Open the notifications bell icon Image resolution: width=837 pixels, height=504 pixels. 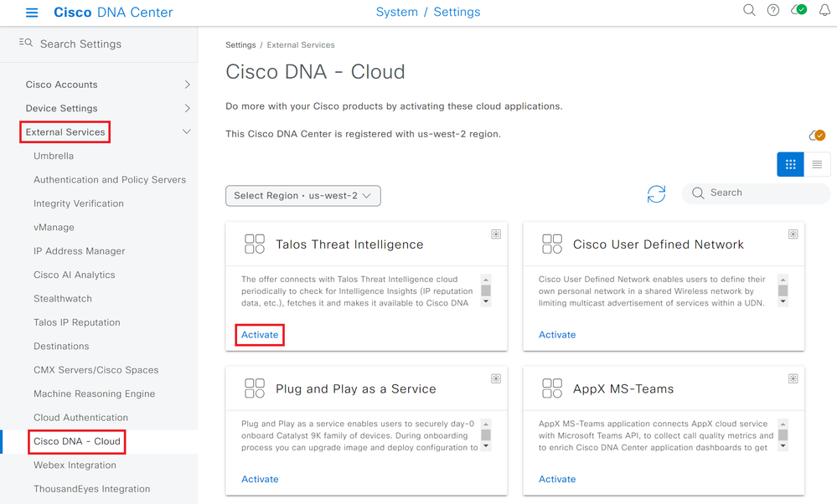point(824,11)
